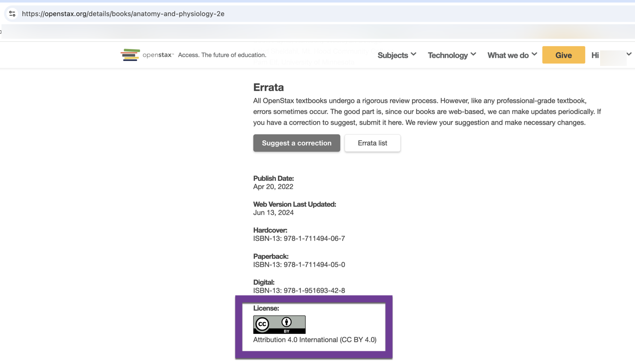
Task: Expand the chevron next to Technology
Action: tap(473, 54)
